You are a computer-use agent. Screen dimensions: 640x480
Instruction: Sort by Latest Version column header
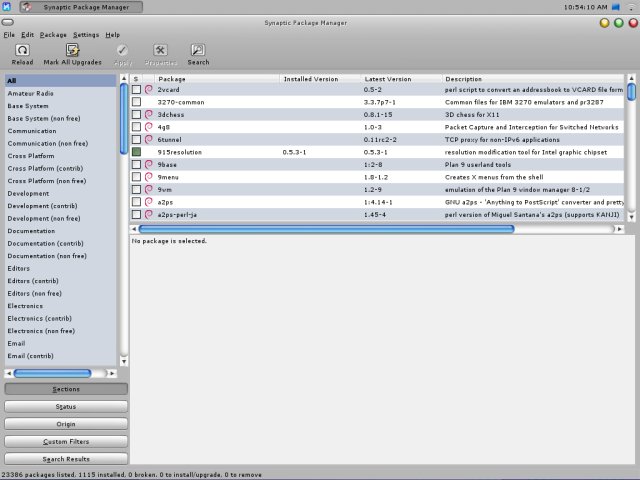pos(401,79)
